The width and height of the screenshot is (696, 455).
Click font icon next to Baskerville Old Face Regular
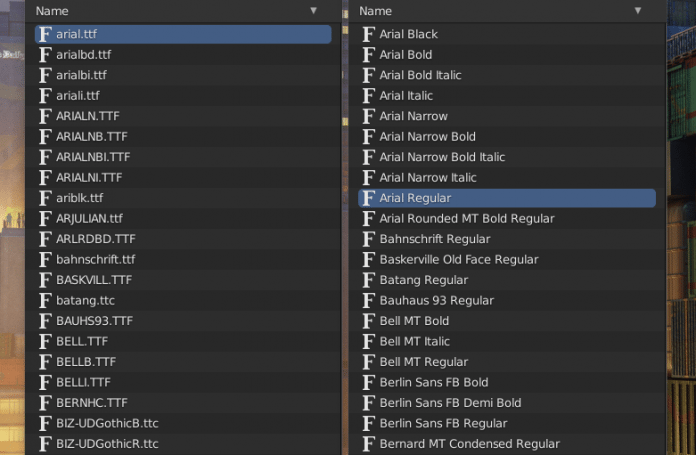coord(368,259)
